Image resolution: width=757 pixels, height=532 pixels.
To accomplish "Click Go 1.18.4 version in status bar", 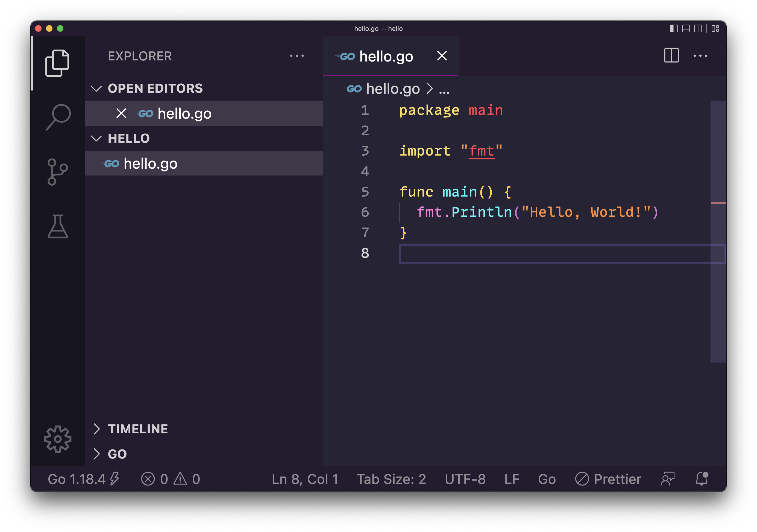I will (x=77, y=479).
